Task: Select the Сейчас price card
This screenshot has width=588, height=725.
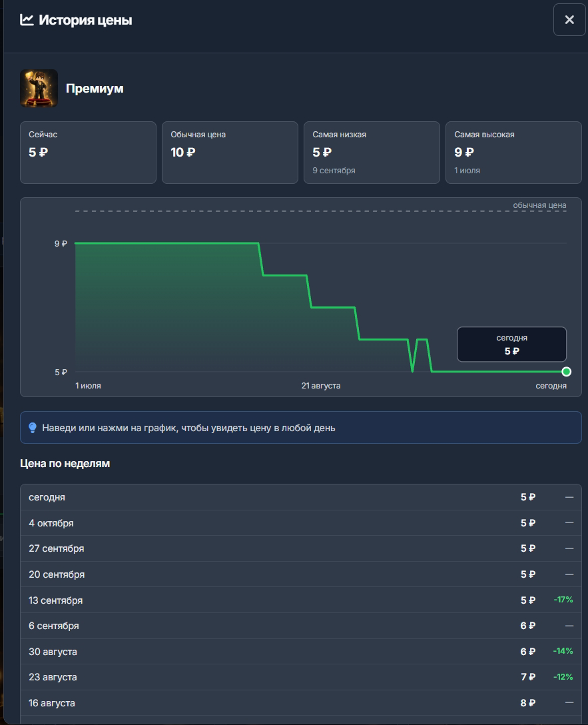Action: click(x=88, y=153)
